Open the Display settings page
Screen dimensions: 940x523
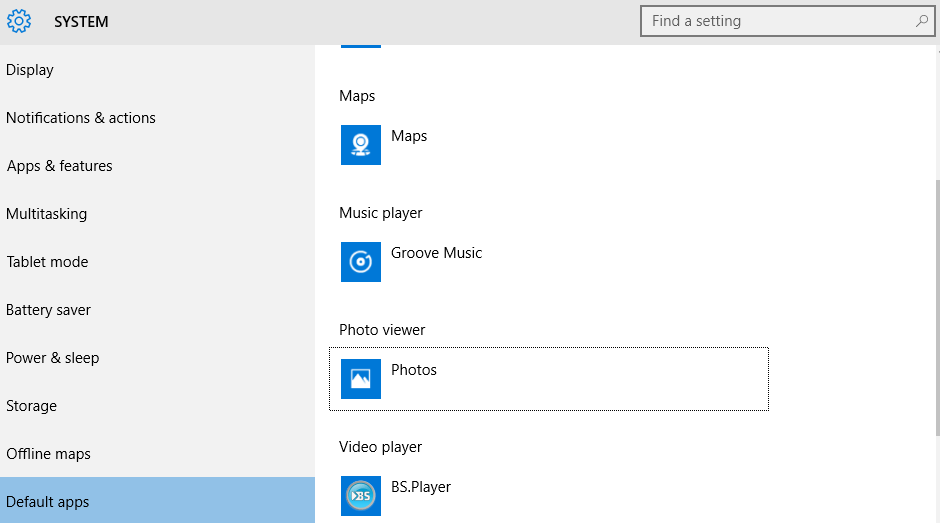click(x=30, y=70)
